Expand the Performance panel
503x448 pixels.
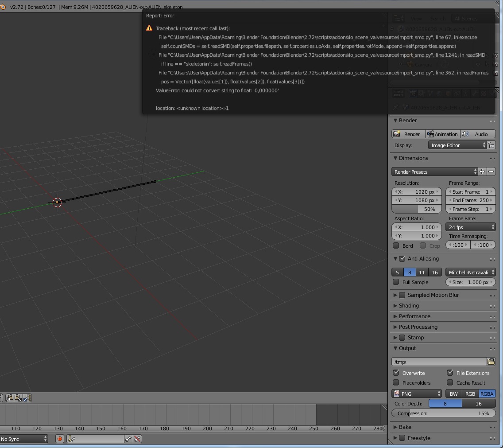pyautogui.click(x=414, y=316)
